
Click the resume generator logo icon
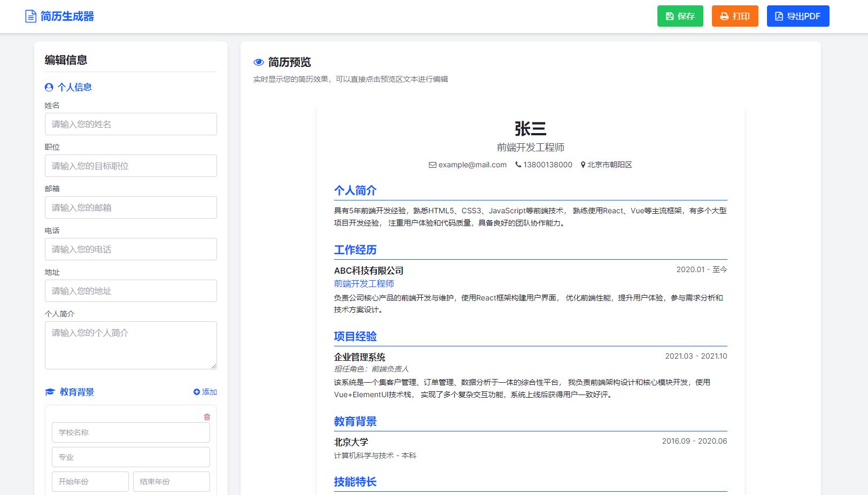tap(31, 17)
